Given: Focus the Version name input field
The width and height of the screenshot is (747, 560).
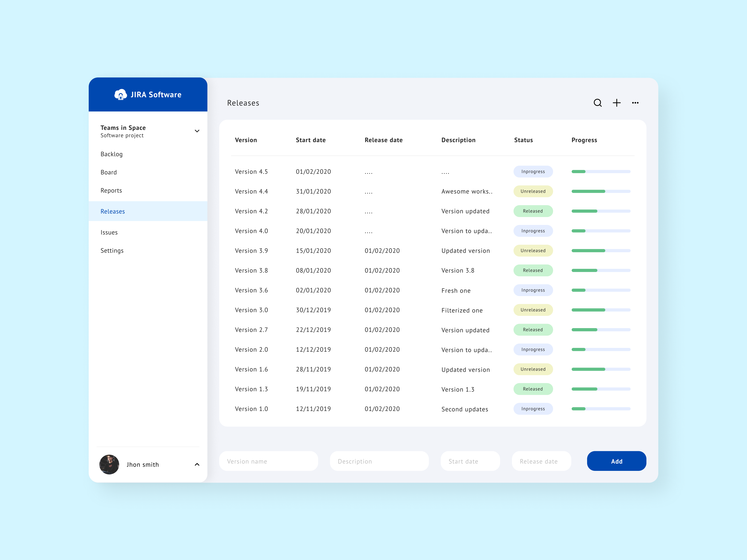Looking at the screenshot, I should [x=268, y=461].
